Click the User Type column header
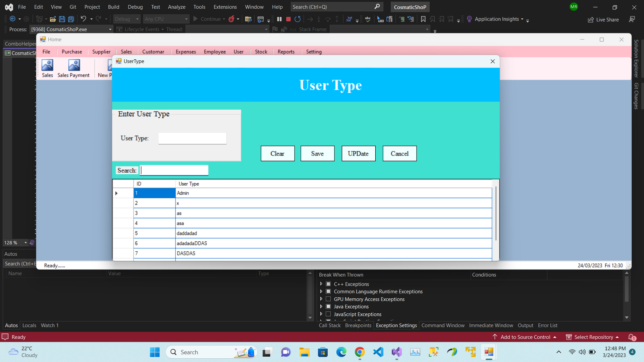This screenshot has width=644, height=362. click(x=333, y=184)
